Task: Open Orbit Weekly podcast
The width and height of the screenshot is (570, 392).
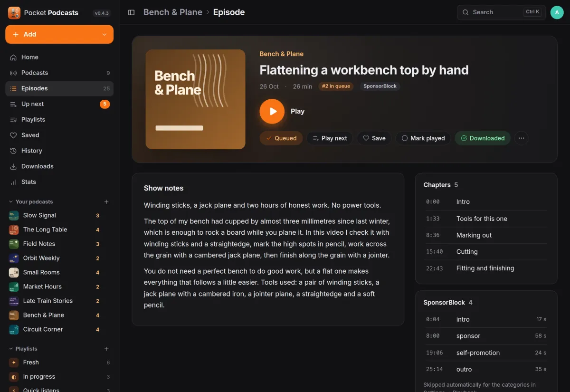Action: (59, 258)
